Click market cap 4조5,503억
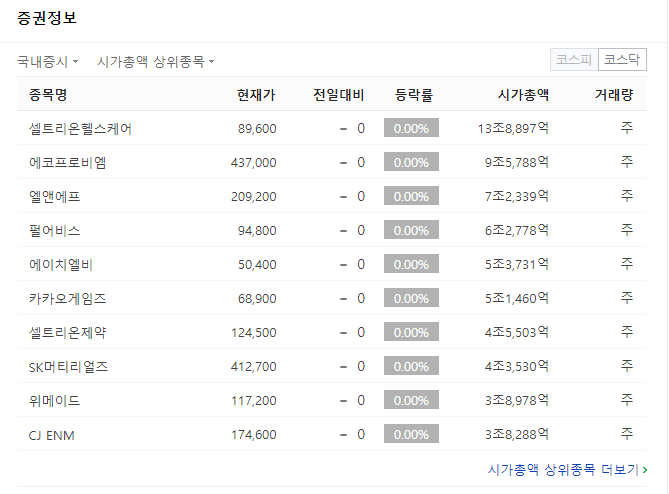Viewport: 669px width, 494px height. coord(517,333)
